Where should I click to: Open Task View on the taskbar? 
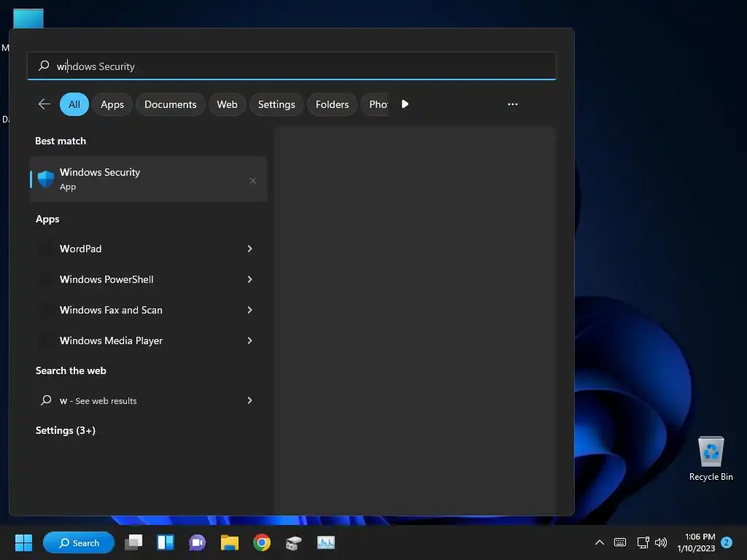click(x=133, y=542)
